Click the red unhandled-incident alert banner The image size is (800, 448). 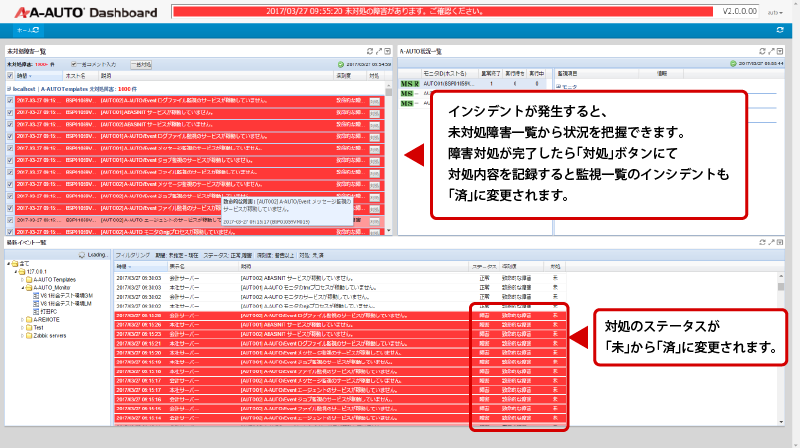point(443,11)
